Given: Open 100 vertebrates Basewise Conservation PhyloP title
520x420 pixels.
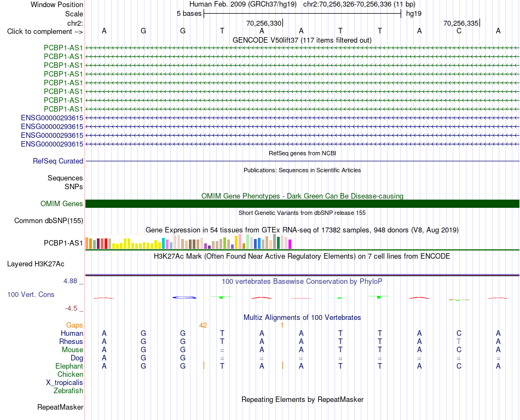Looking at the screenshot, I should (x=302, y=282).
